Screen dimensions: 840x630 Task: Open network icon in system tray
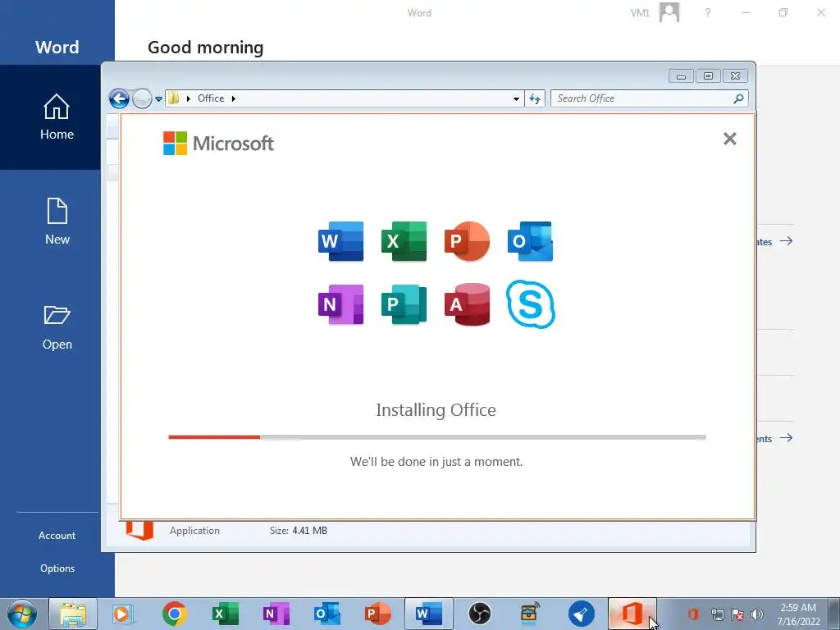(x=717, y=614)
